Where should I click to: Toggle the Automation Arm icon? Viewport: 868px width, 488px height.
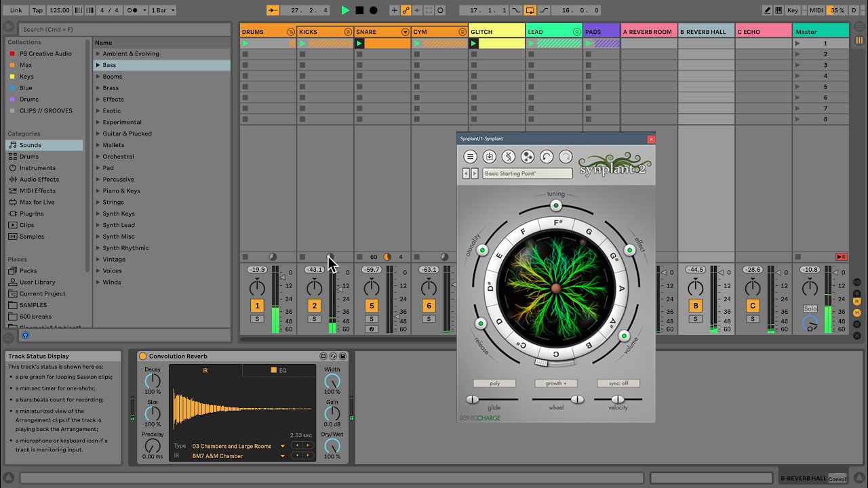point(406,10)
